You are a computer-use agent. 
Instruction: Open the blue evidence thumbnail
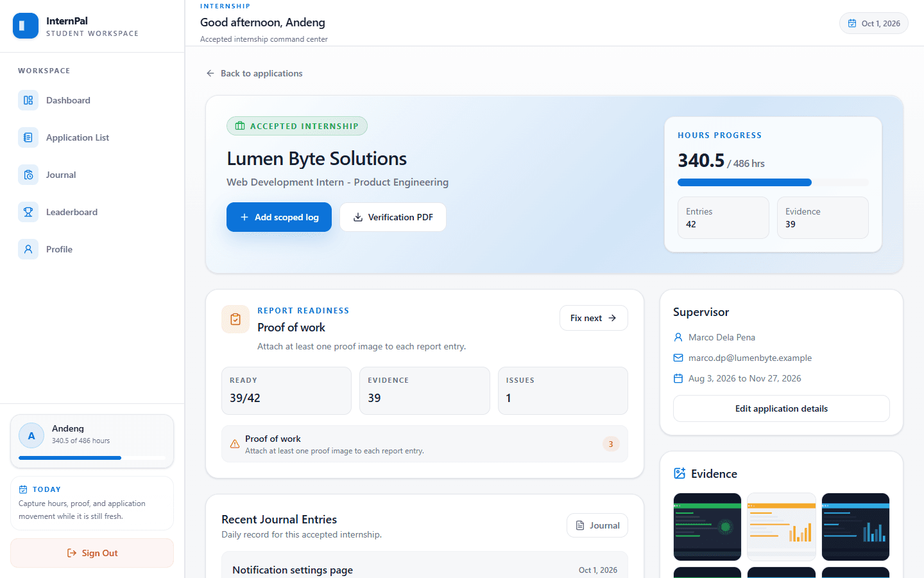point(856,527)
